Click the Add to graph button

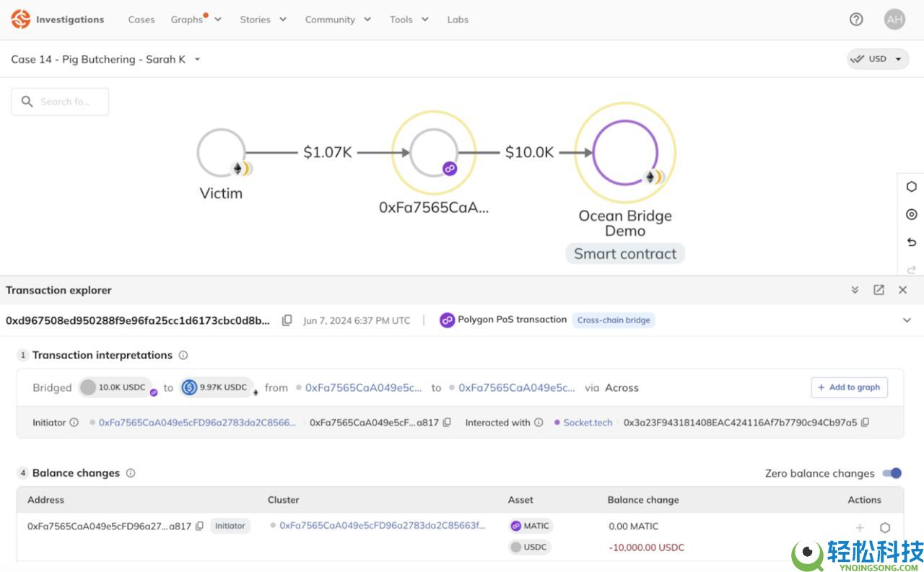tap(849, 387)
